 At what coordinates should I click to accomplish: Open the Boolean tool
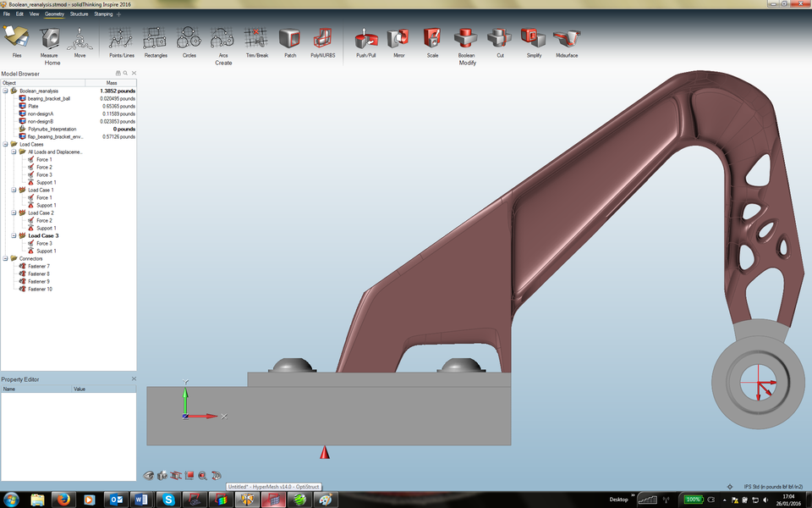466,38
